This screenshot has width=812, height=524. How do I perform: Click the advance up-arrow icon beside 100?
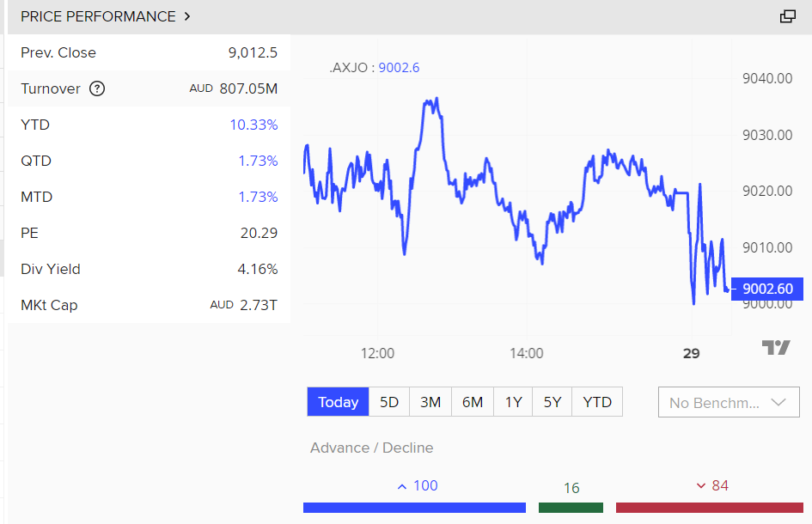401,486
